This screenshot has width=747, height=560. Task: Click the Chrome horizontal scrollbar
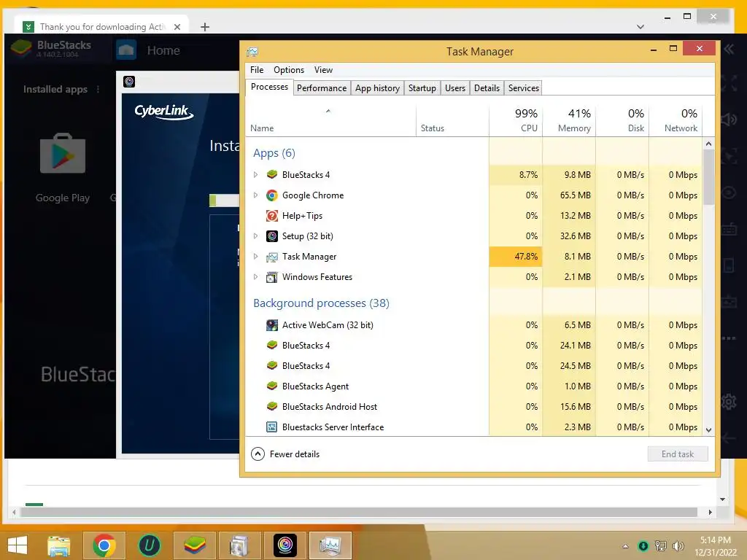click(x=359, y=513)
